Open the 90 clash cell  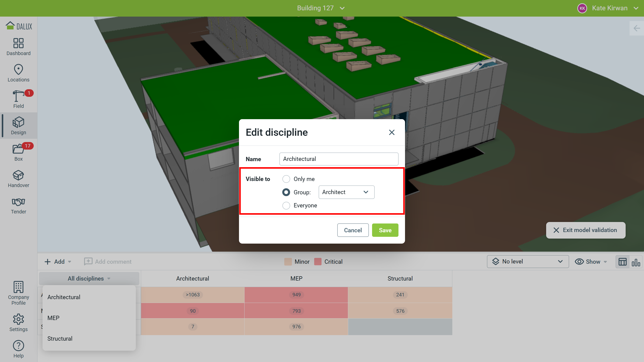193,311
